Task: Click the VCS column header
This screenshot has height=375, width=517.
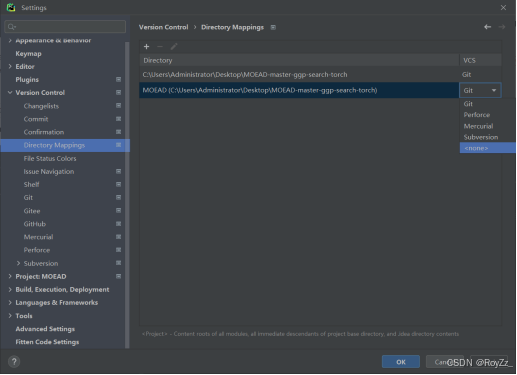Action: coord(480,60)
